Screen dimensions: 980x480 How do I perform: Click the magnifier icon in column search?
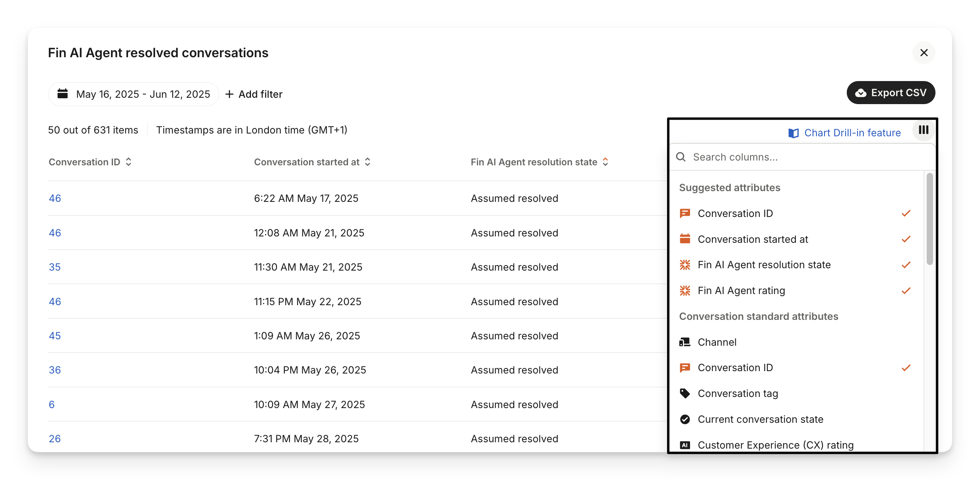tap(681, 157)
